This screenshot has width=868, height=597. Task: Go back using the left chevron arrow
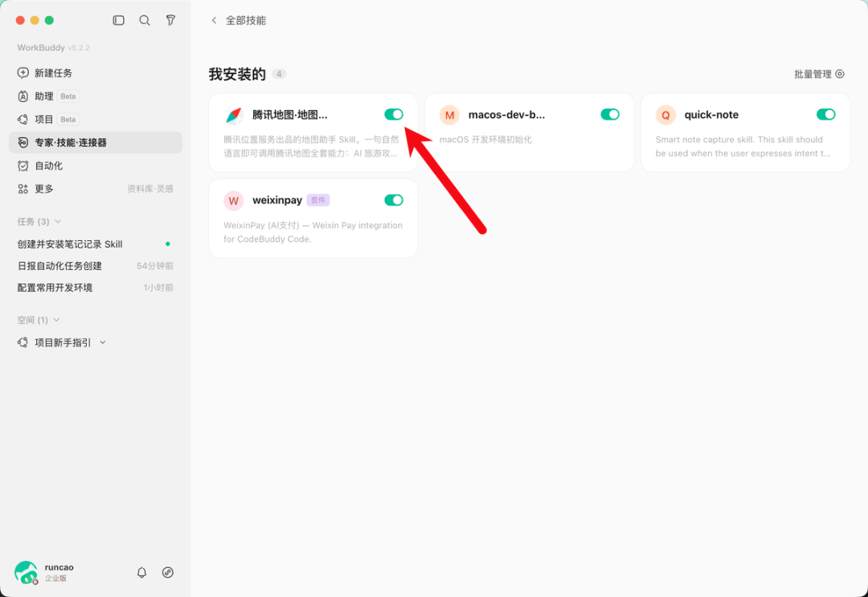[214, 20]
